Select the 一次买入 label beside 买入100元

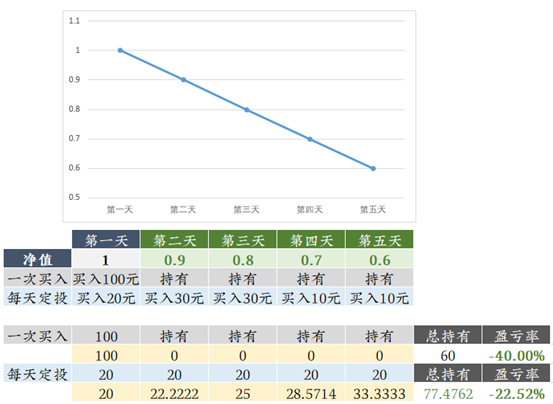(x=37, y=278)
